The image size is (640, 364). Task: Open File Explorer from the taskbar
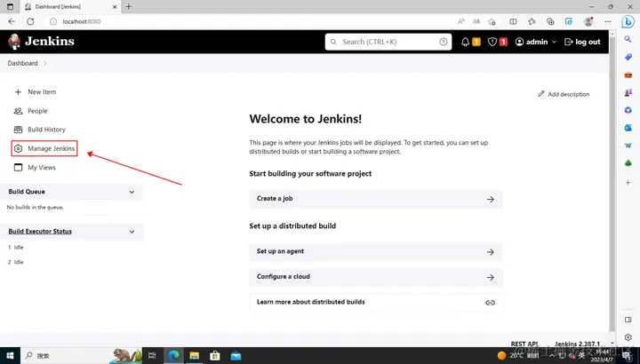coord(195,356)
